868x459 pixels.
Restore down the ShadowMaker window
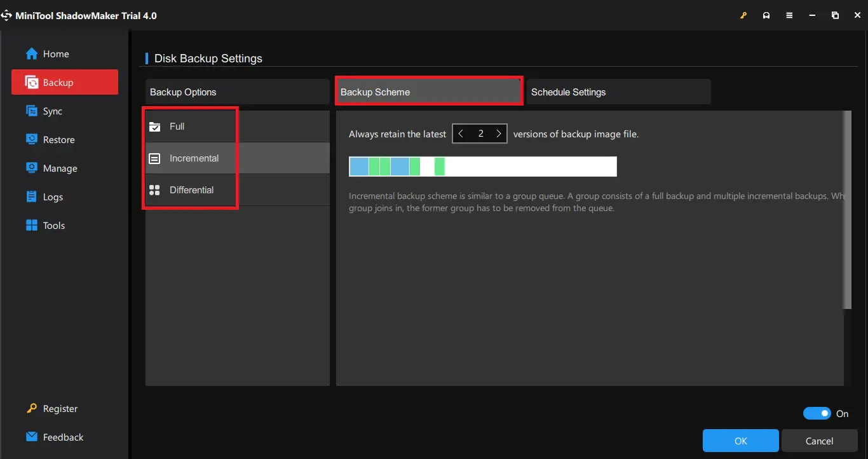835,15
